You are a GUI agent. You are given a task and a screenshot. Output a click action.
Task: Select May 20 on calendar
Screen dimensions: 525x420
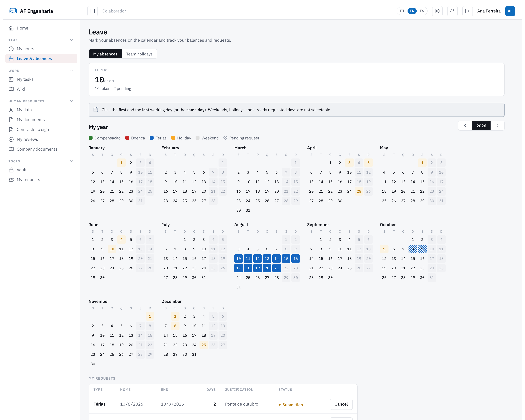[x=403, y=191]
